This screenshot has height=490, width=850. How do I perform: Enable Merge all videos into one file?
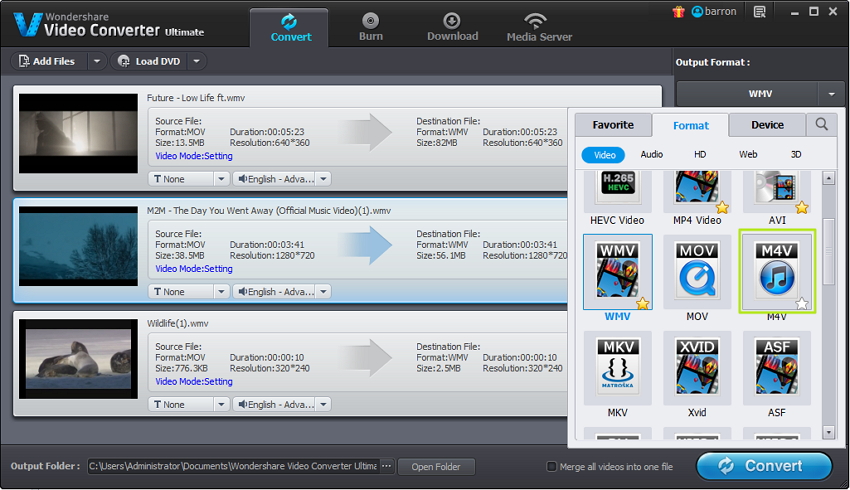click(x=551, y=466)
